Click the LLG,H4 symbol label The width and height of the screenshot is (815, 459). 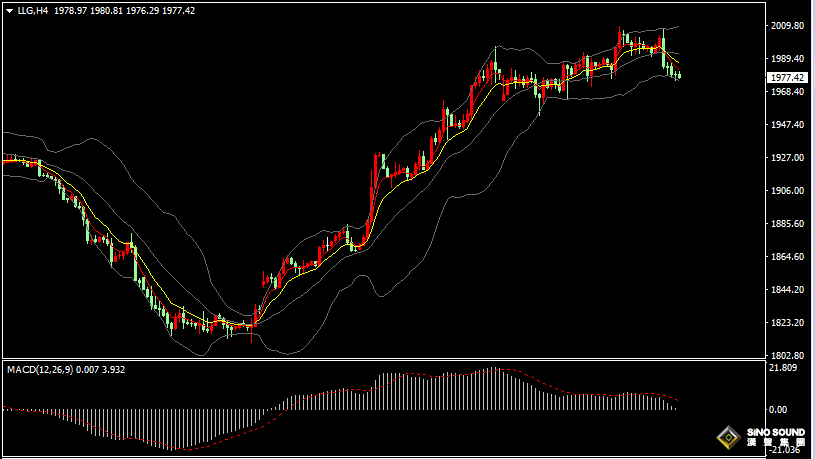[x=33, y=10]
